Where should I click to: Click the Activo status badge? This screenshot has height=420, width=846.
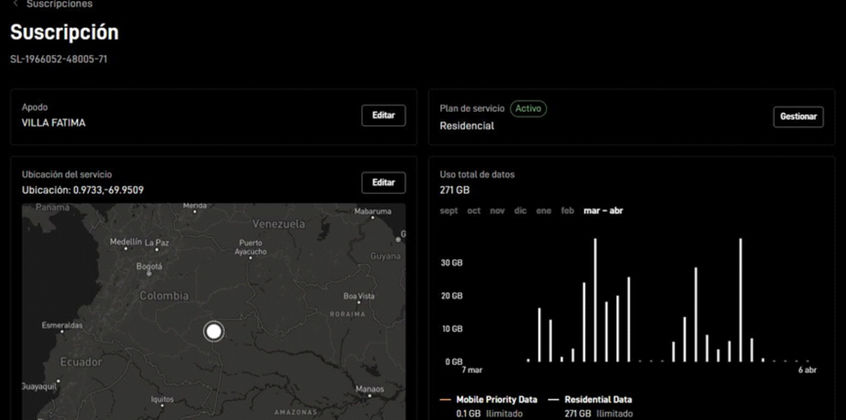click(528, 109)
